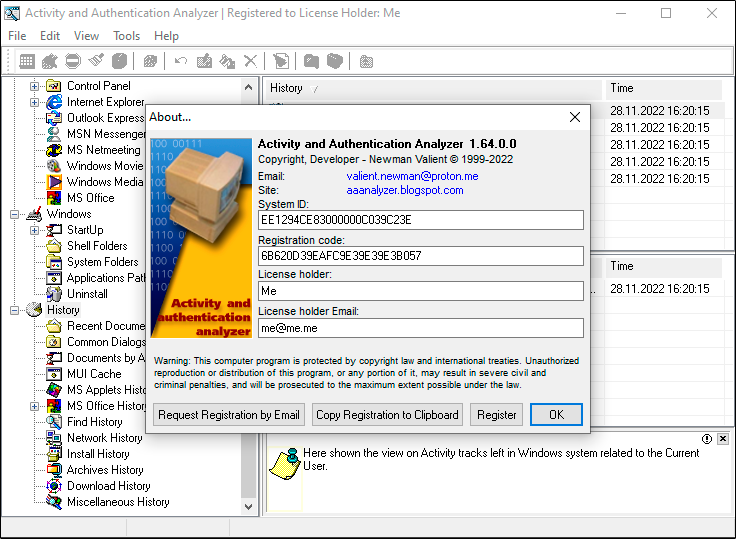Select the System Folders tree item
The height and width of the screenshot is (539, 736).
[103, 262]
